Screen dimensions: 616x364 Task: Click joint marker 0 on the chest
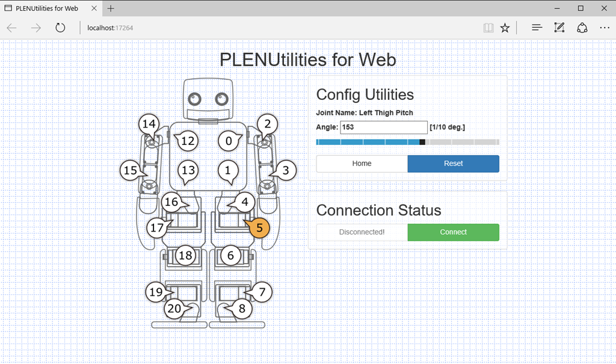[x=229, y=141]
